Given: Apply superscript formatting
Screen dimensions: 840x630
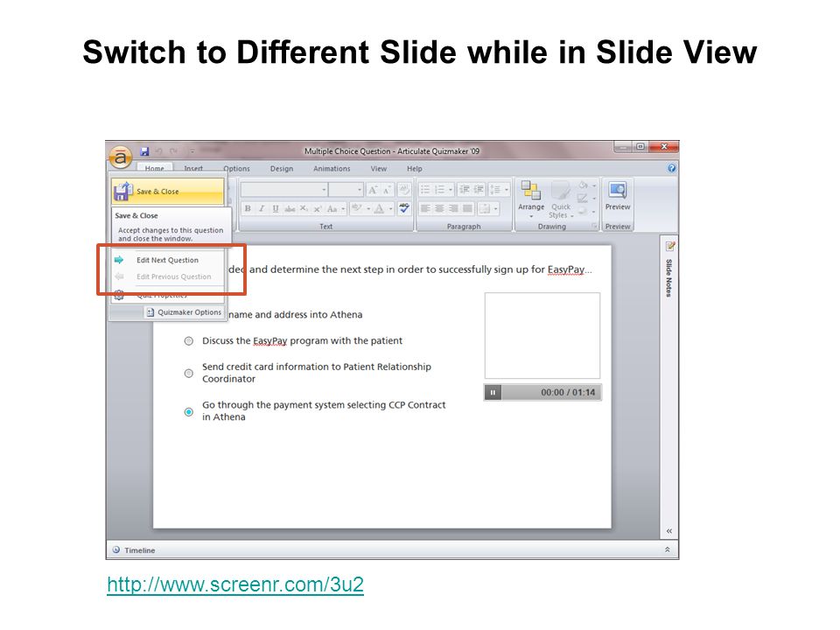Looking at the screenshot, I should (x=317, y=208).
